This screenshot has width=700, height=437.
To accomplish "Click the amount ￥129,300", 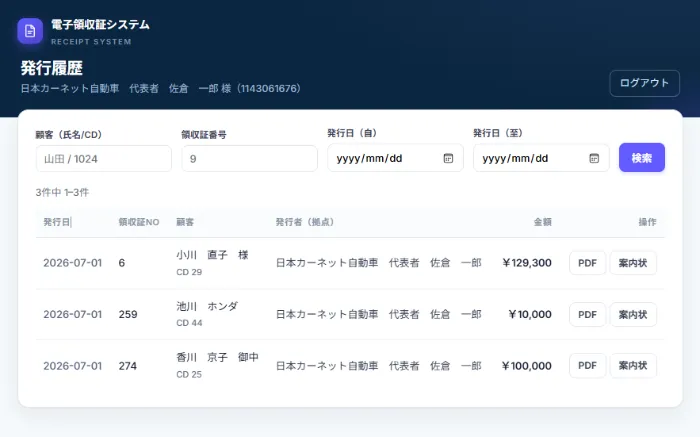I will (526, 263).
